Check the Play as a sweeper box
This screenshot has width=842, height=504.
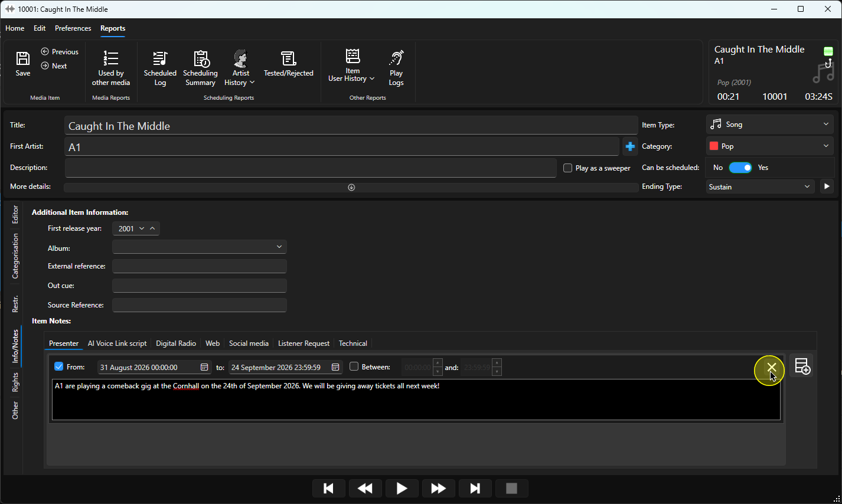[x=567, y=168]
